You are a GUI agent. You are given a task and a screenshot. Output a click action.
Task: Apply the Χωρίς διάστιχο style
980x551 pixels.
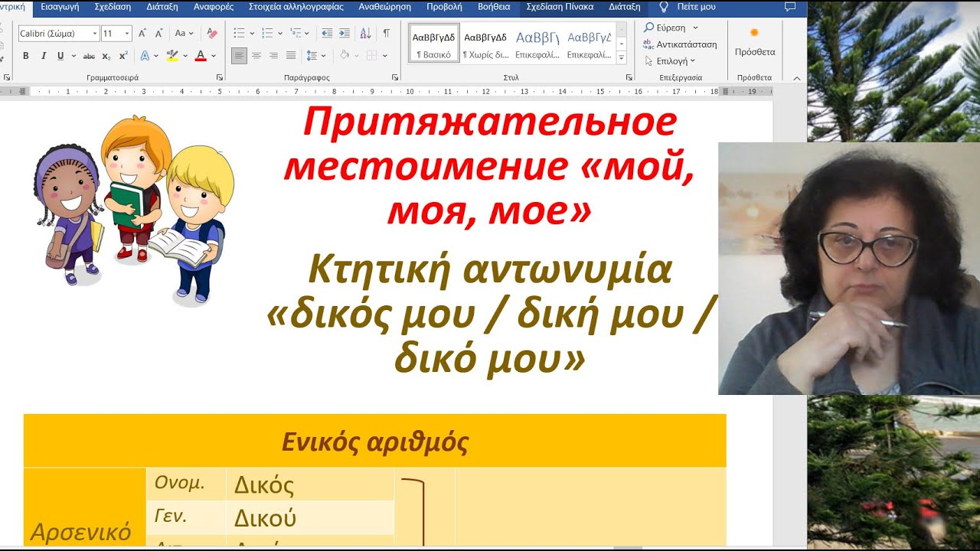[x=485, y=44]
